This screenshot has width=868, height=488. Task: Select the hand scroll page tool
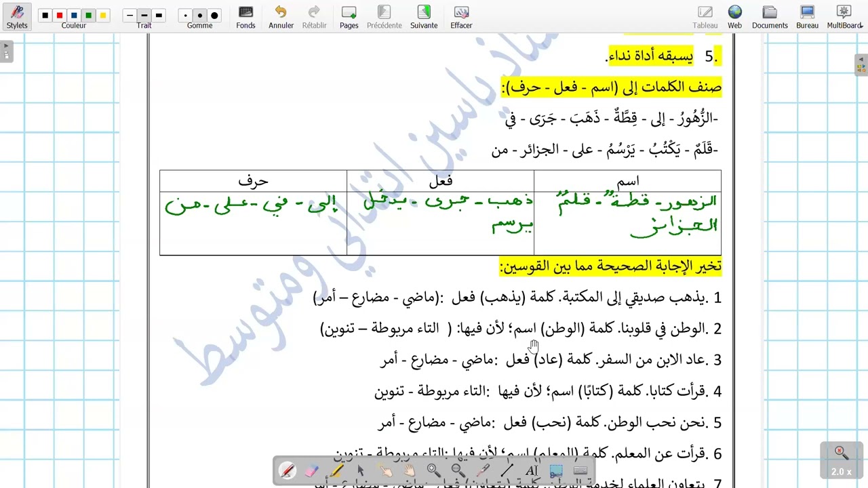(410, 470)
